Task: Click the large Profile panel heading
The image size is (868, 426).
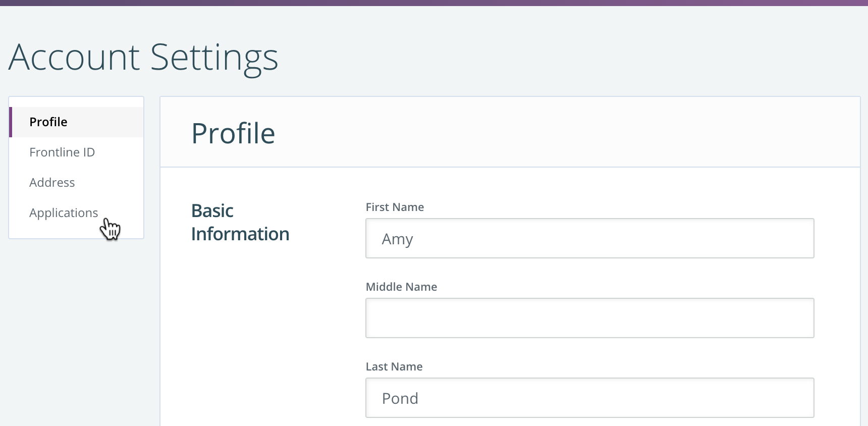Action: click(233, 133)
